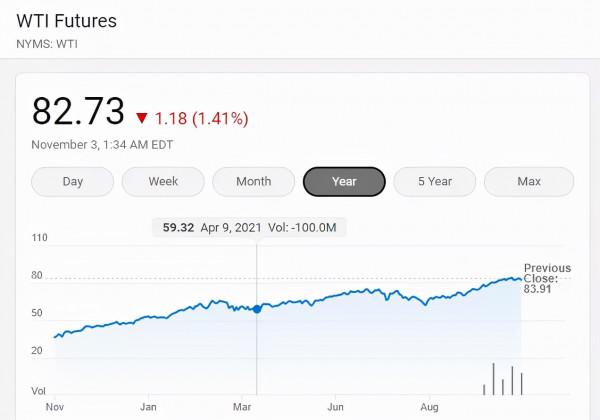600x420 pixels.
Task: Click the 1.18 (1.41%) change text
Action: 201,119
